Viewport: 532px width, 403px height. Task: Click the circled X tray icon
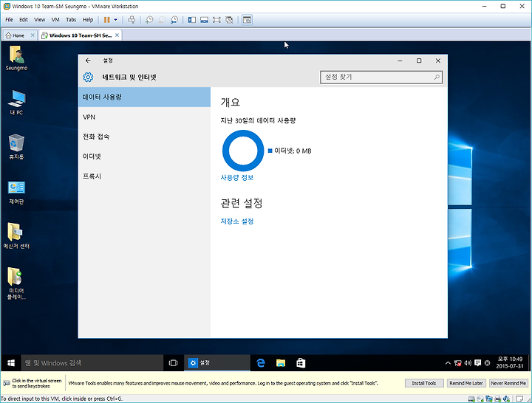pos(487,363)
